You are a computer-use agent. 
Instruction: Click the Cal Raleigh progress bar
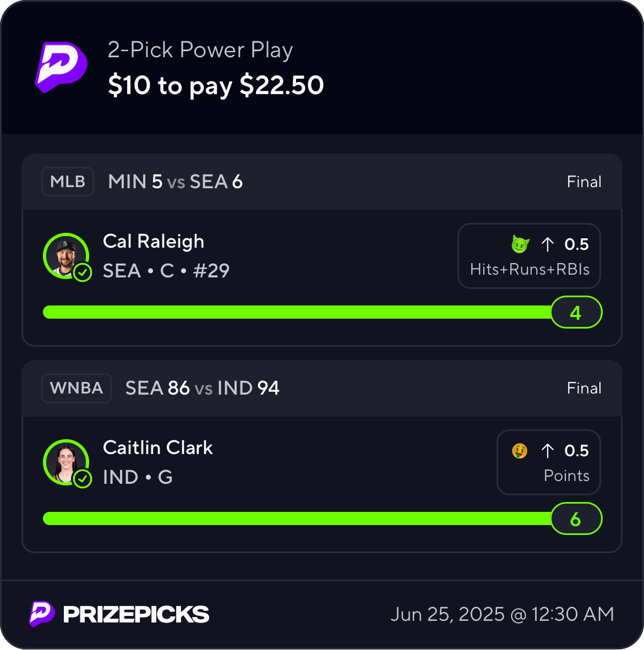297,312
